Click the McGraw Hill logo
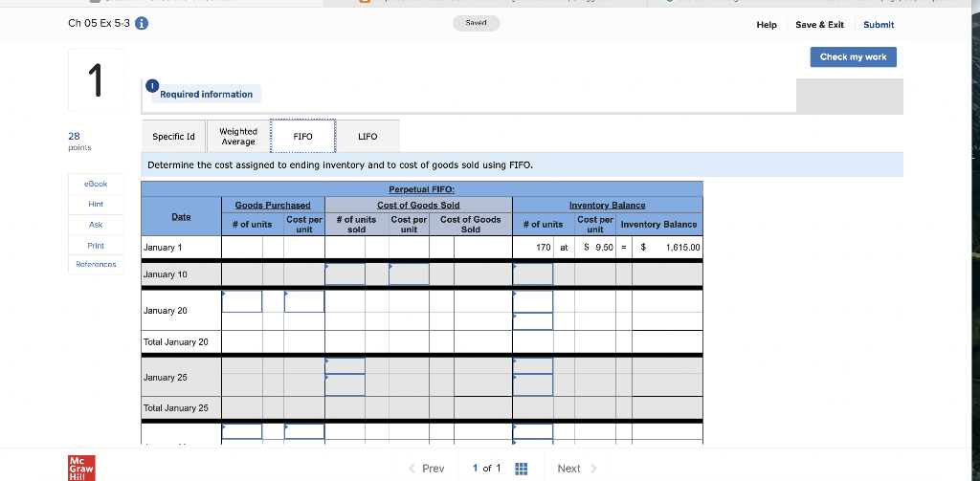This screenshot has width=980, height=481. coord(81,468)
